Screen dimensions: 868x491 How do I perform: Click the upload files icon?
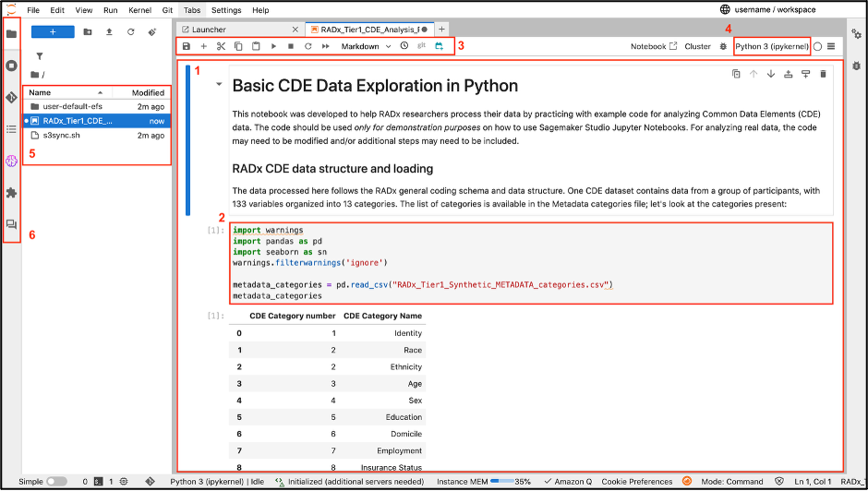click(x=109, y=32)
